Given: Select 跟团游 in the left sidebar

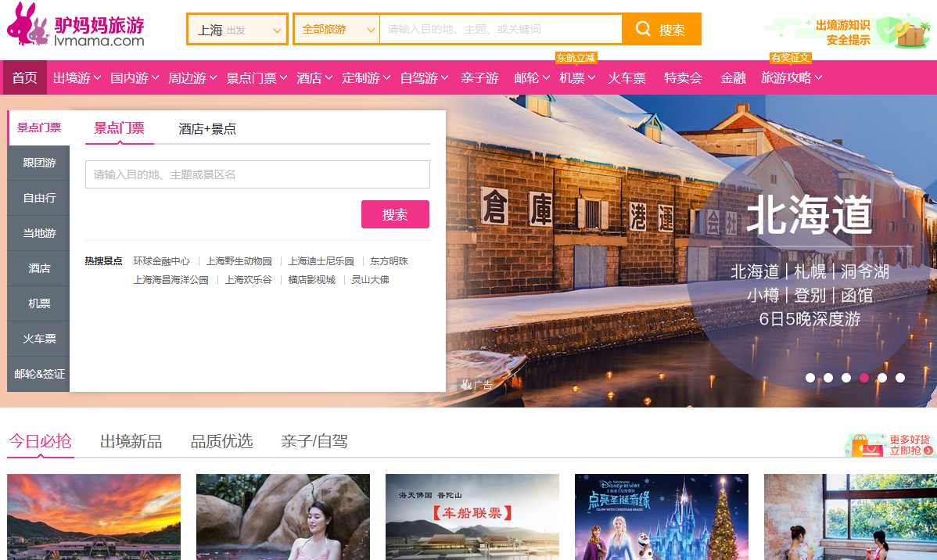Looking at the screenshot, I should point(39,163).
